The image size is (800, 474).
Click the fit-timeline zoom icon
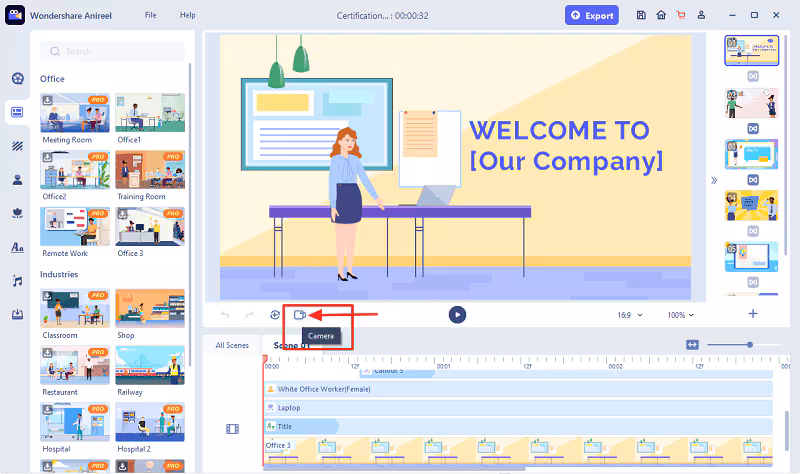(692, 345)
